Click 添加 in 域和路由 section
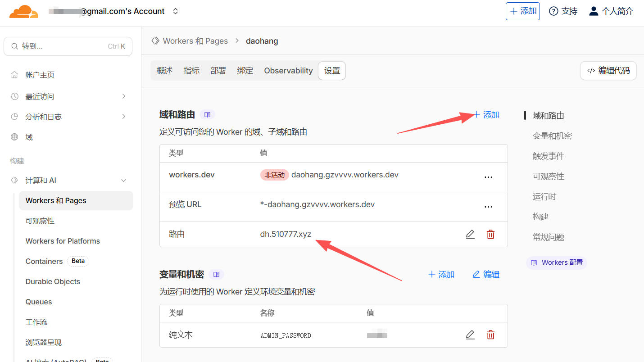 486,115
